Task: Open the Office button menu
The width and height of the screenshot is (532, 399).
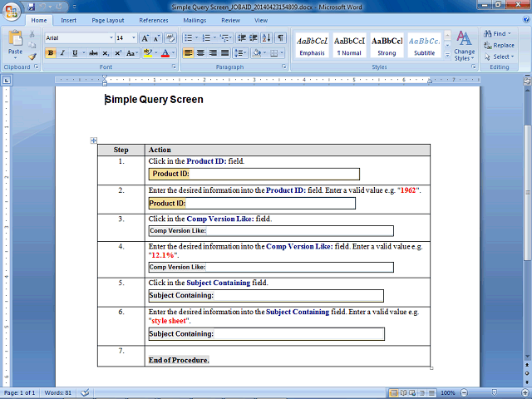Action: pos(12,12)
